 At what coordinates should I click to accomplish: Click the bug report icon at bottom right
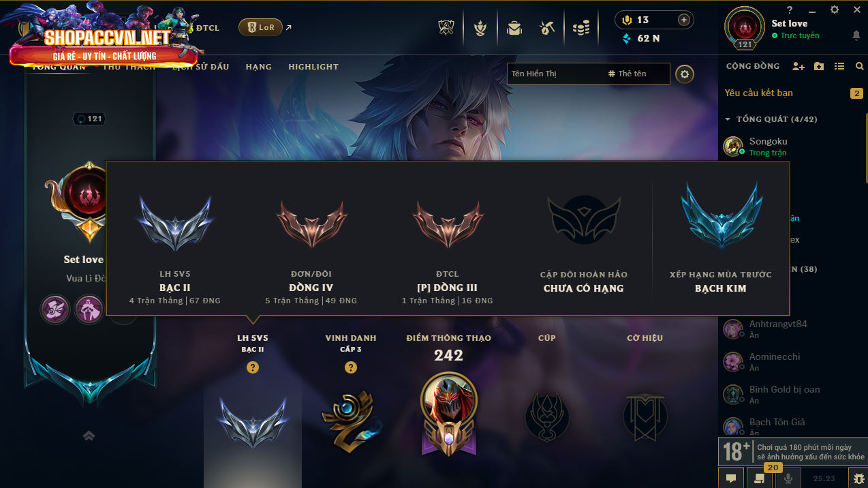pos(857,478)
